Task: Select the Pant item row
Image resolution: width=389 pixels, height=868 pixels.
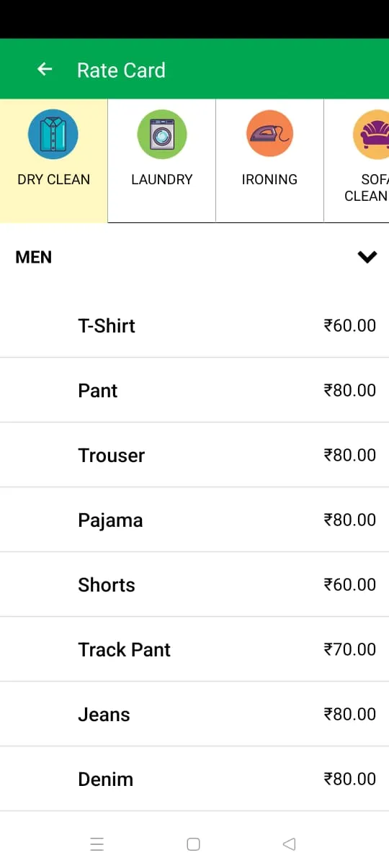Action: point(194,390)
